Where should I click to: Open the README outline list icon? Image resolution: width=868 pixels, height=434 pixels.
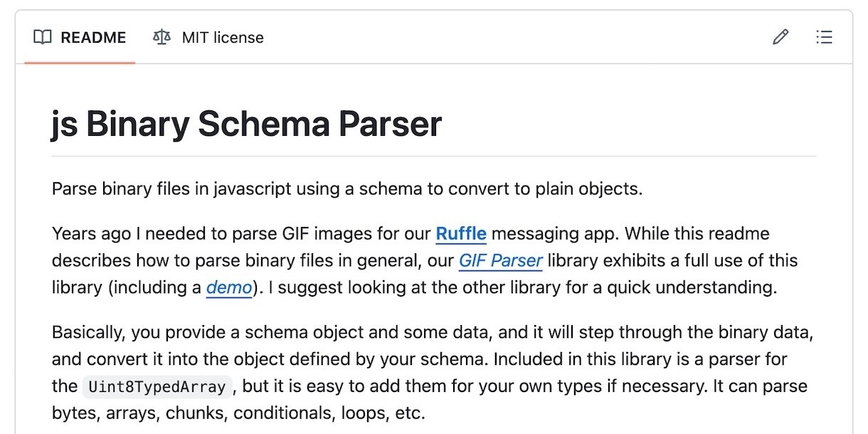click(824, 37)
